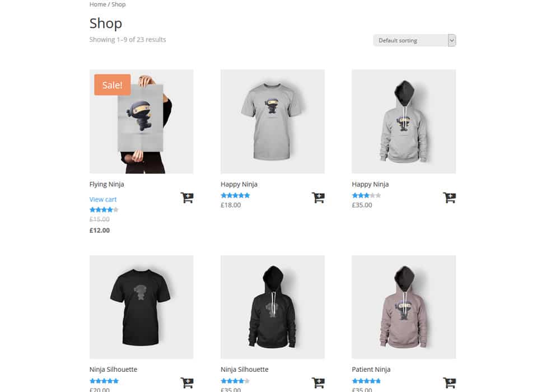Open Patient Ninja product title
The image size is (560, 392).
point(371,369)
